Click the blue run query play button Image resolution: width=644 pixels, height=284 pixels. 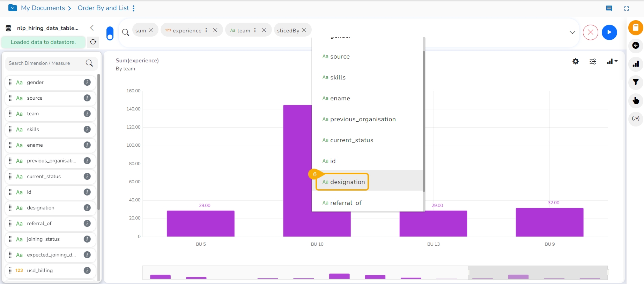(609, 32)
